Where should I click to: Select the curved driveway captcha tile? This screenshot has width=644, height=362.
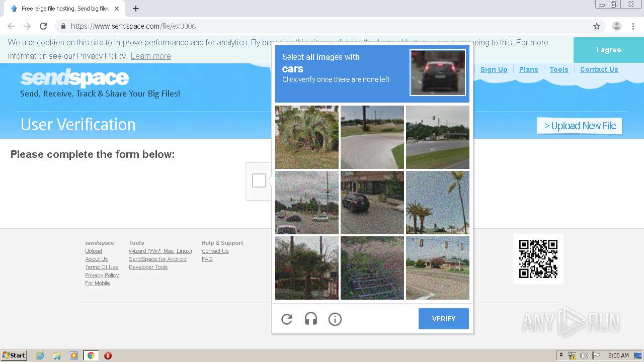[x=372, y=137]
